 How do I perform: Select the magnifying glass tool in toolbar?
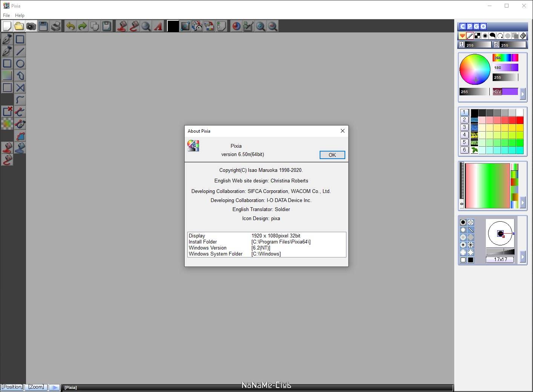(x=146, y=26)
